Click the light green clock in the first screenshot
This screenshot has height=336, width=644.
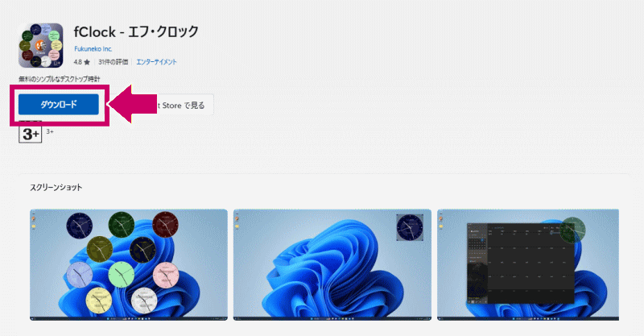tap(122, 274)
